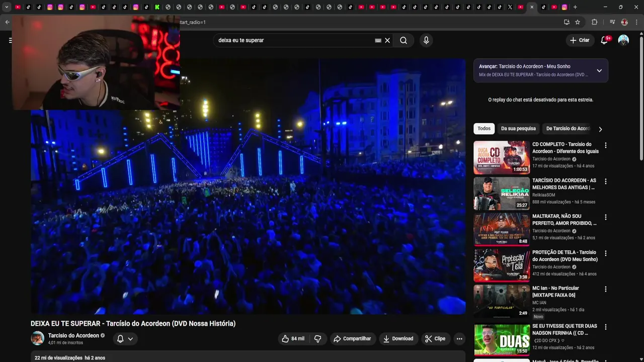Clear the YouTube search text with the X
Viewport: 644px width, 362px height.
coord(387,40)
